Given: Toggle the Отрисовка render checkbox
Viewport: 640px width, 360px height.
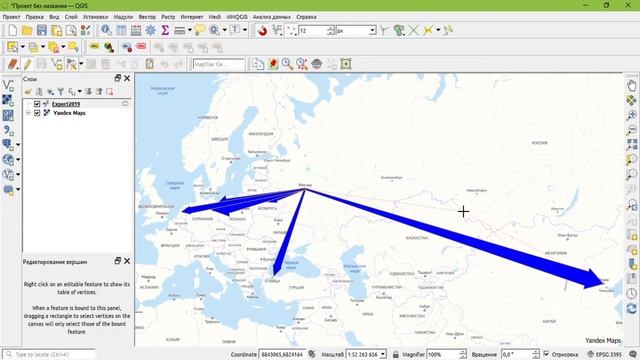Looking at the screenshot, I should coord(547,354).
